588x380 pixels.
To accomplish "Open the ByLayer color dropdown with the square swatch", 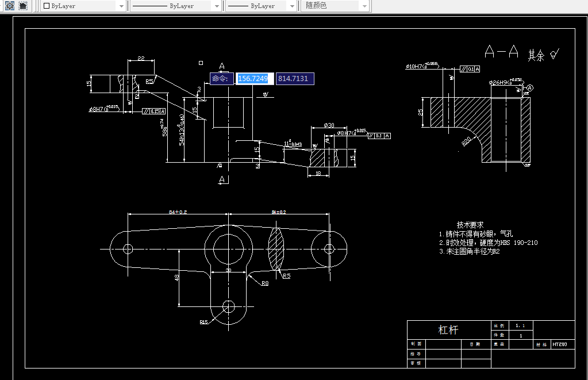I will tap(83, 6).
